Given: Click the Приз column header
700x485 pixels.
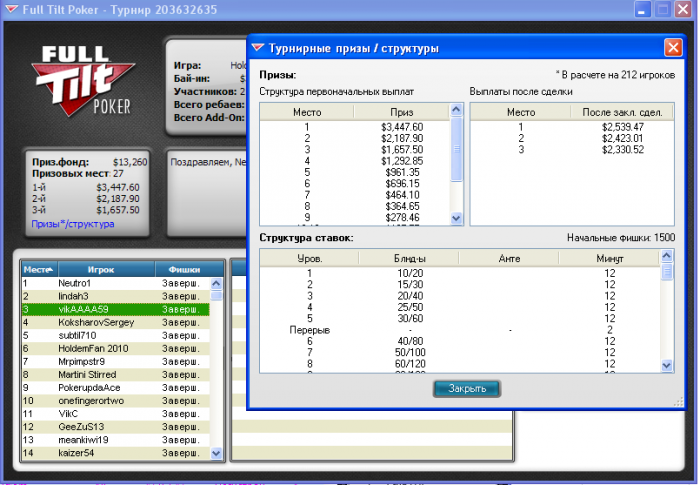Looking at the screenshot, I should [x=401, y=112].
